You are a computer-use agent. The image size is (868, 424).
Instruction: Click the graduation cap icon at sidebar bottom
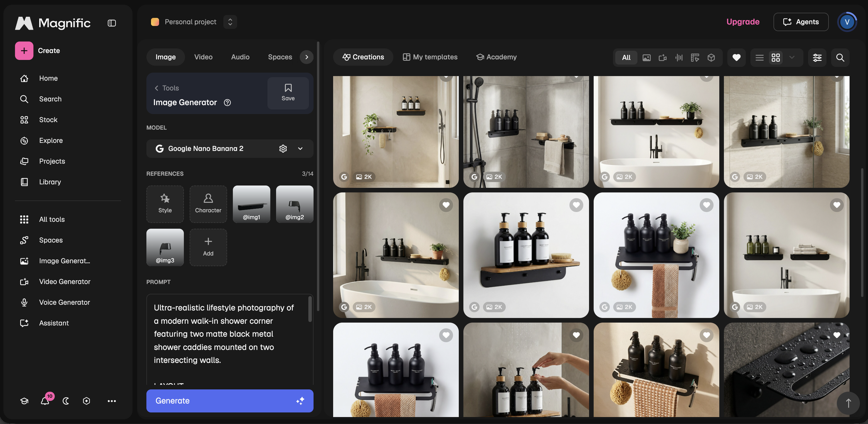pyautogui.click(x=24, y=401)
